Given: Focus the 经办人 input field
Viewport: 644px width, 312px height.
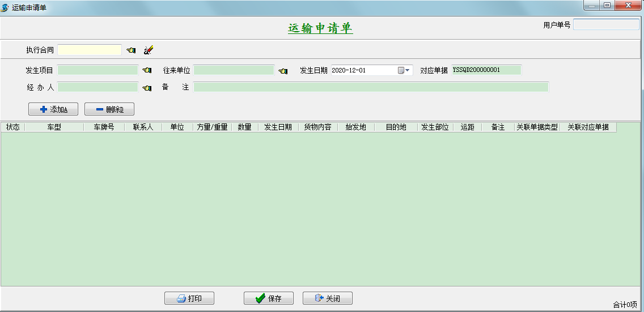Looking at the screenshot, I should [98, 87].
